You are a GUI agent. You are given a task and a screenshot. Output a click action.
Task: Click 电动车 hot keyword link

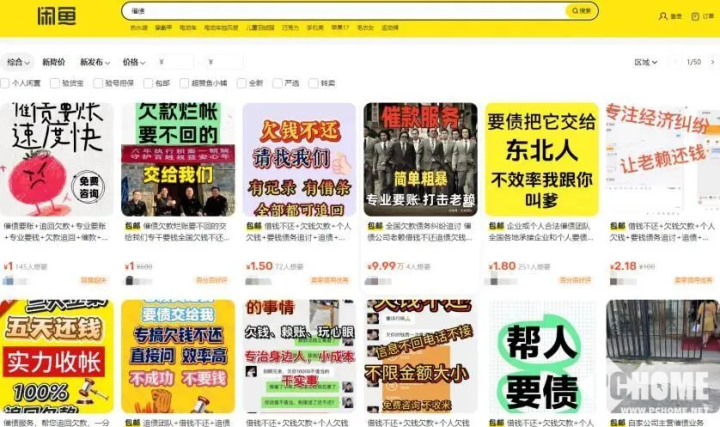pyautogui.click(x=187, y=28)
